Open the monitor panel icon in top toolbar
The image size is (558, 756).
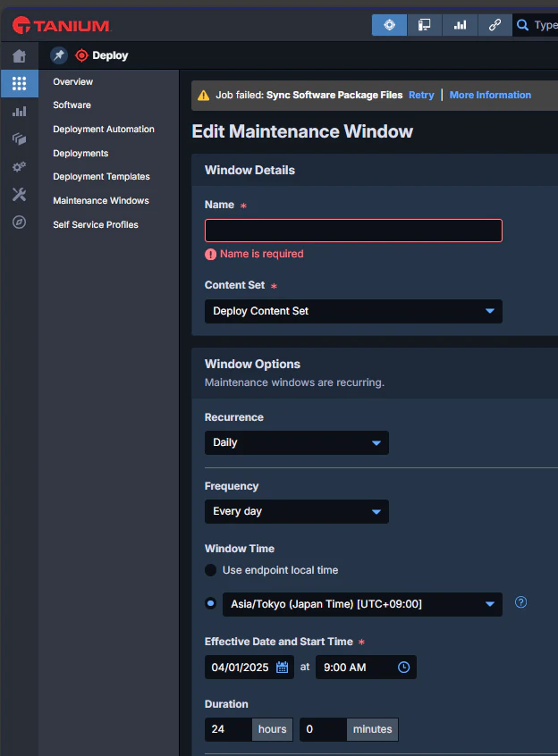pos(425,25)
